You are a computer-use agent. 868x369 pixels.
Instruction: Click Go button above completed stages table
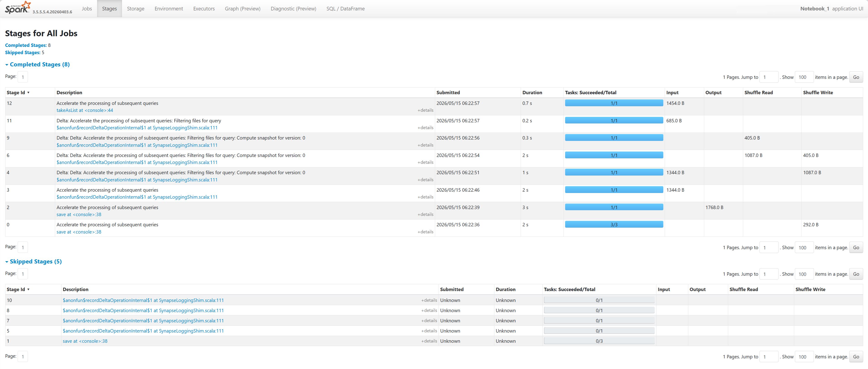pos(856,77)
